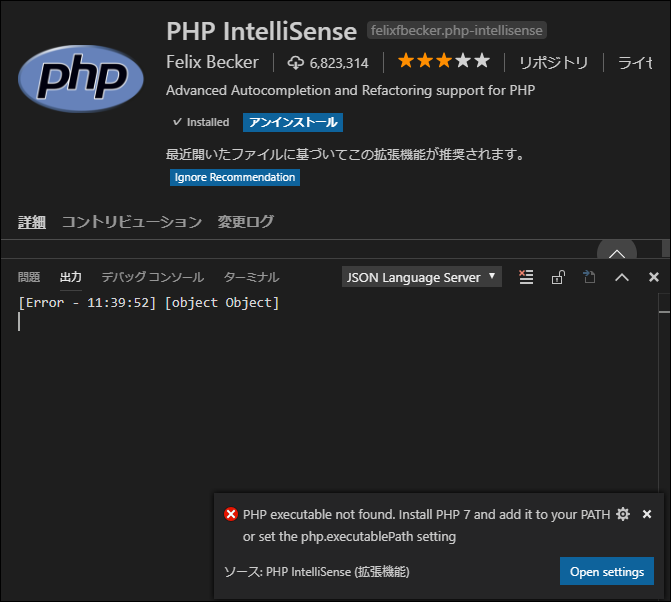This screenshot has width=671, height=602.
Task: Click the open log file icon
Action: pyautogui.click(x=589, y=277)
